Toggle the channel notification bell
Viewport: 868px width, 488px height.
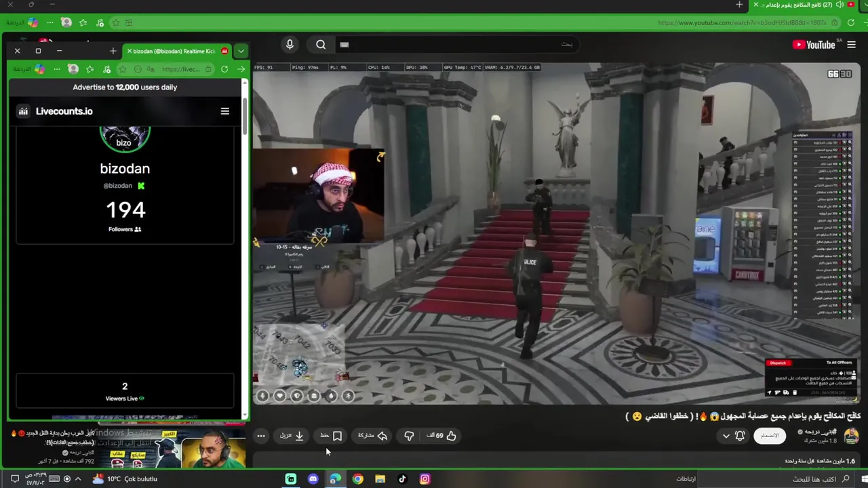740,436
